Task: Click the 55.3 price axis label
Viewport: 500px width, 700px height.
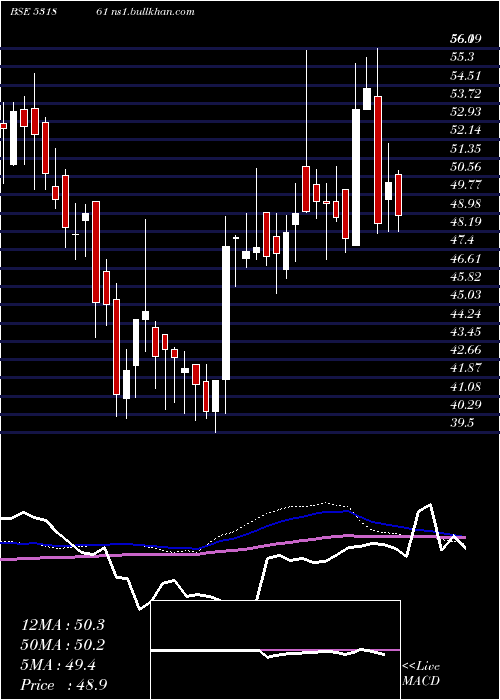Action: click(462, 57)
